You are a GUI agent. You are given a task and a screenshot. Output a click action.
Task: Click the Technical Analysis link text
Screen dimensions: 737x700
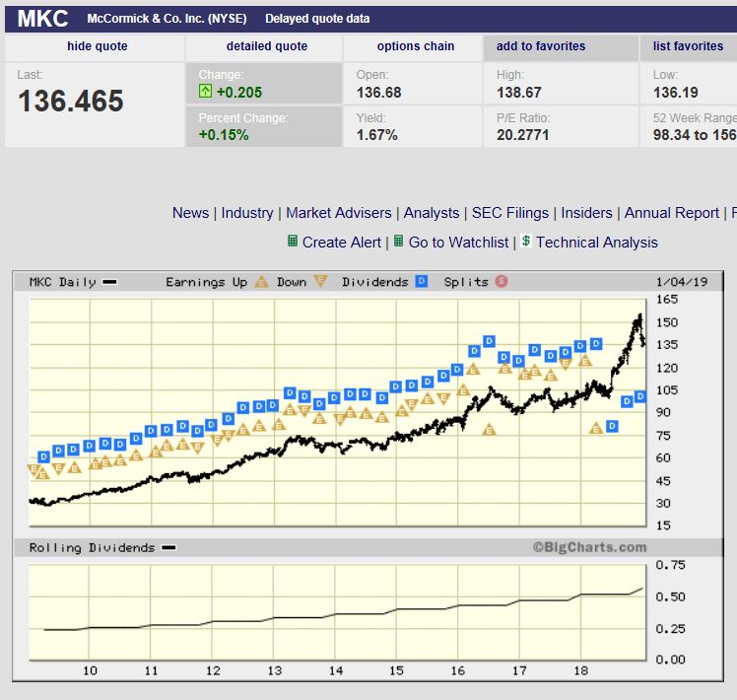coord(596,243)
